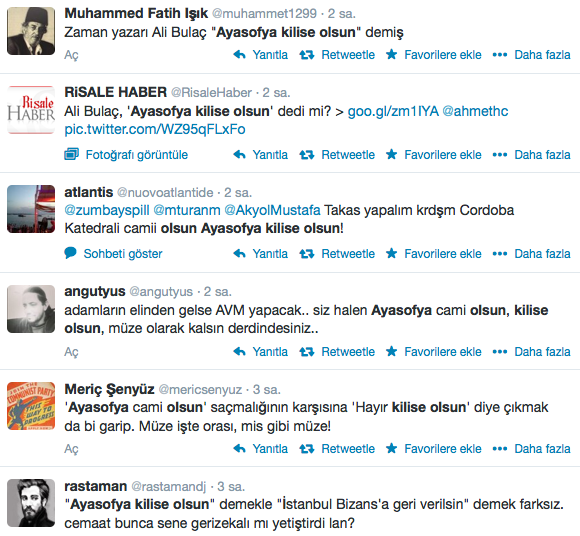Open more options on angutyus tweet

coord(531,351)
